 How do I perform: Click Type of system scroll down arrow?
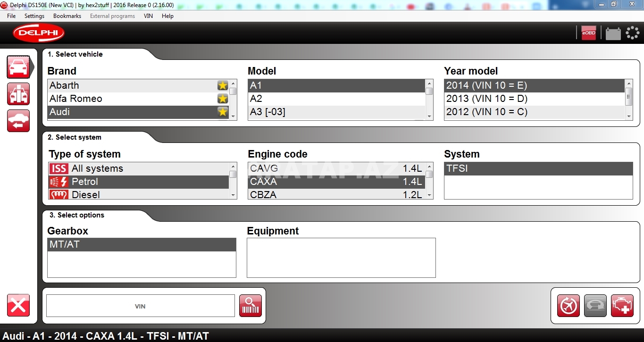[x=233, y=195]
